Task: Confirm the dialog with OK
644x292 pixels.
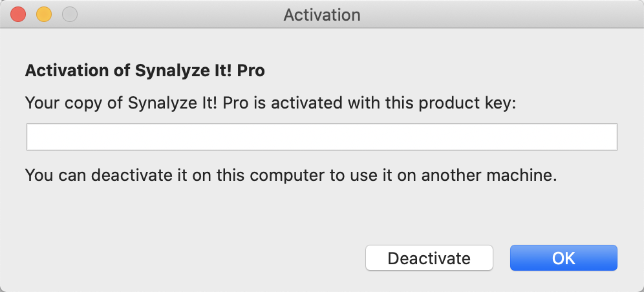Action: click(x=563, y=258)
